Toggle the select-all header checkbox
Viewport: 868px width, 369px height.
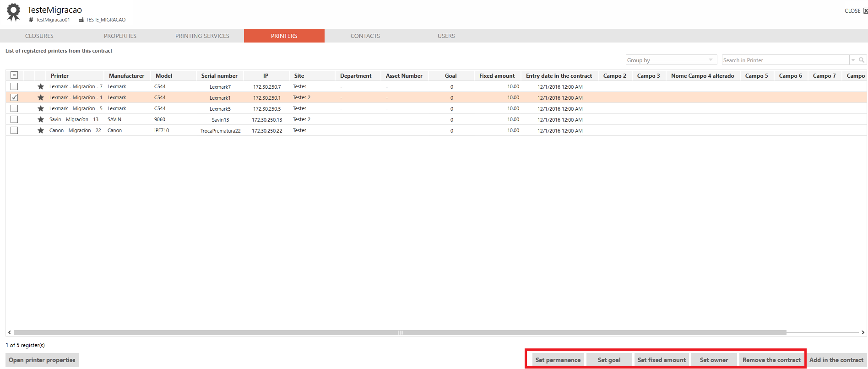point(14,75)
